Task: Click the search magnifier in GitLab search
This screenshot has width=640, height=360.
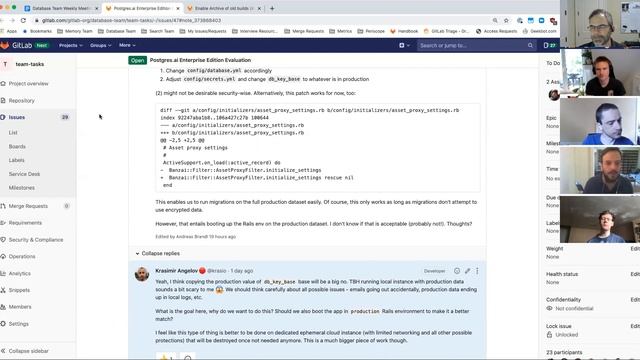Action: coord(530,45)
